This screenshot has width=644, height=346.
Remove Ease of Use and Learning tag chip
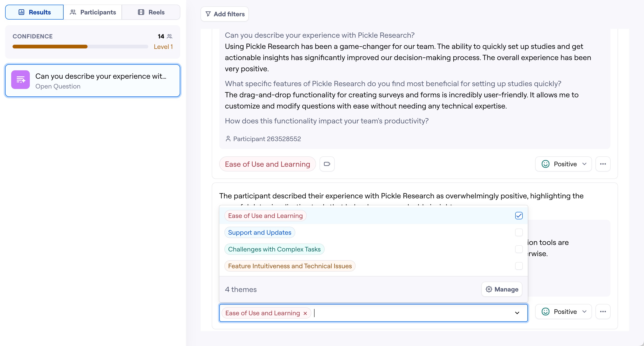[305, 313]
